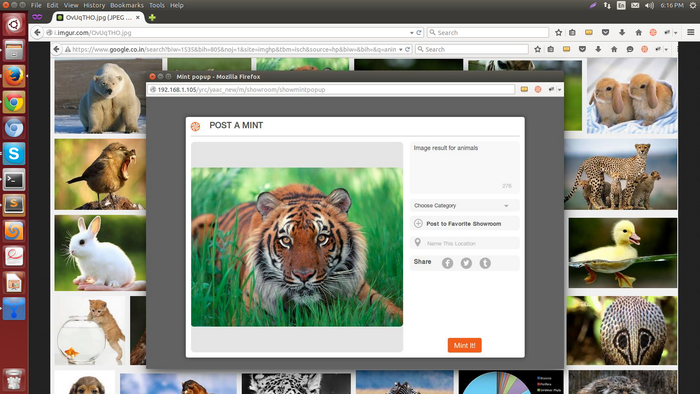Reload the Google search page
Screen dimensions: 700x394
pos(408,49)
